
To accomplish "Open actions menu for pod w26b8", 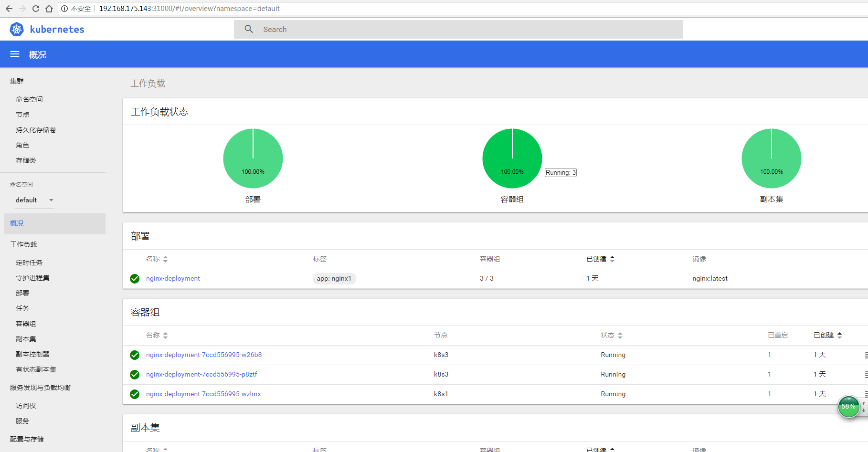I will click(x=866, y=355).
